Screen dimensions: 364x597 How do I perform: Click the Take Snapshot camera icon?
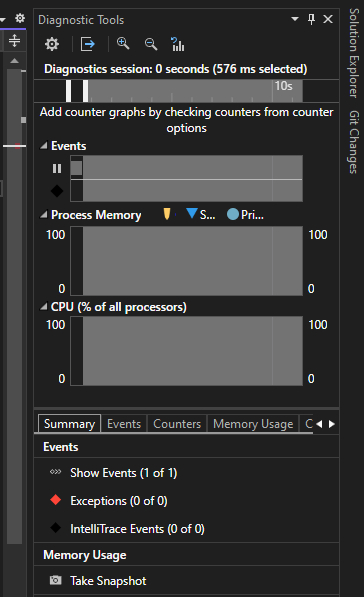pyautogui.click(x=56, y=580)
